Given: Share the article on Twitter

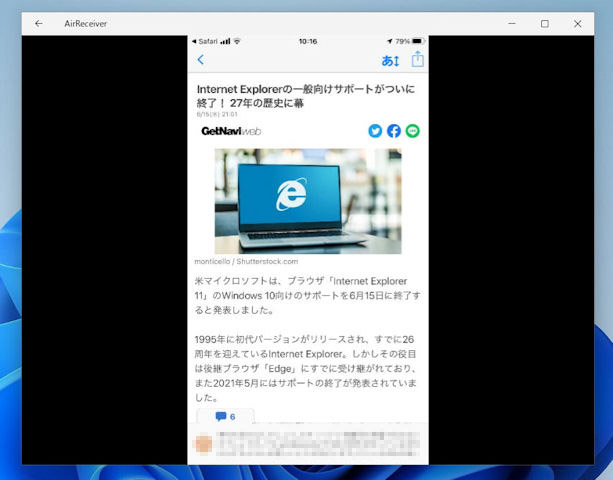Looking at the screenshot, I should (x=375, y=131).
